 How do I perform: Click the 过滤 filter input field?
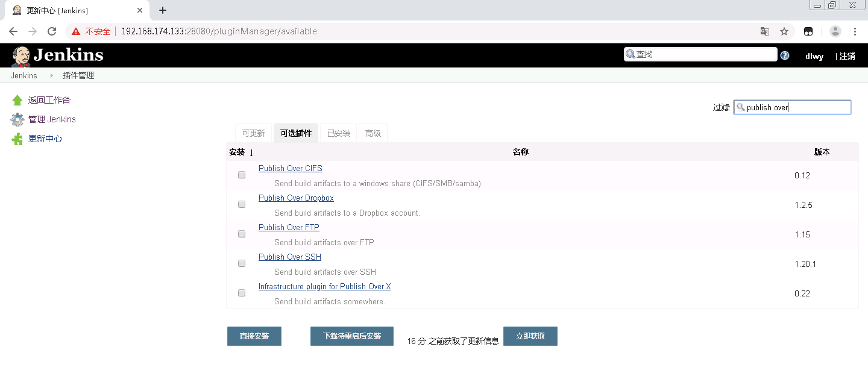point(792,107)
